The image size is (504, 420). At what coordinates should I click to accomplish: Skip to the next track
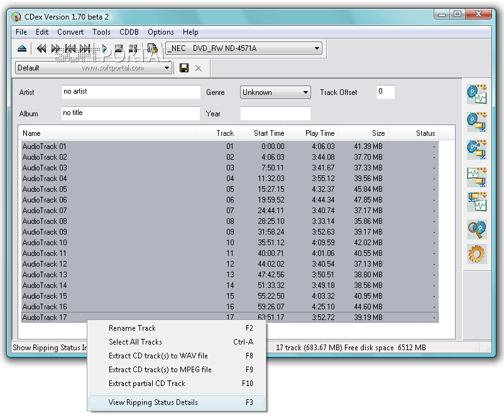pos(85,48)
